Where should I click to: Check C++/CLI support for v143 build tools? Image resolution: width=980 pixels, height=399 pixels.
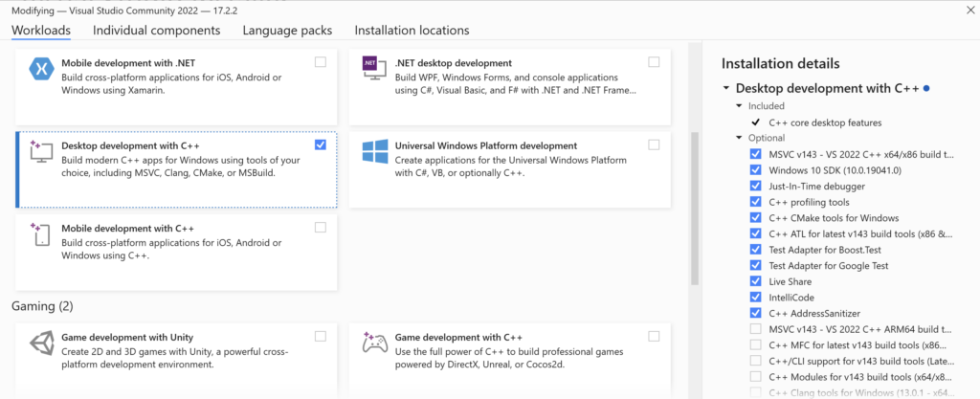[x=756, y=361]
